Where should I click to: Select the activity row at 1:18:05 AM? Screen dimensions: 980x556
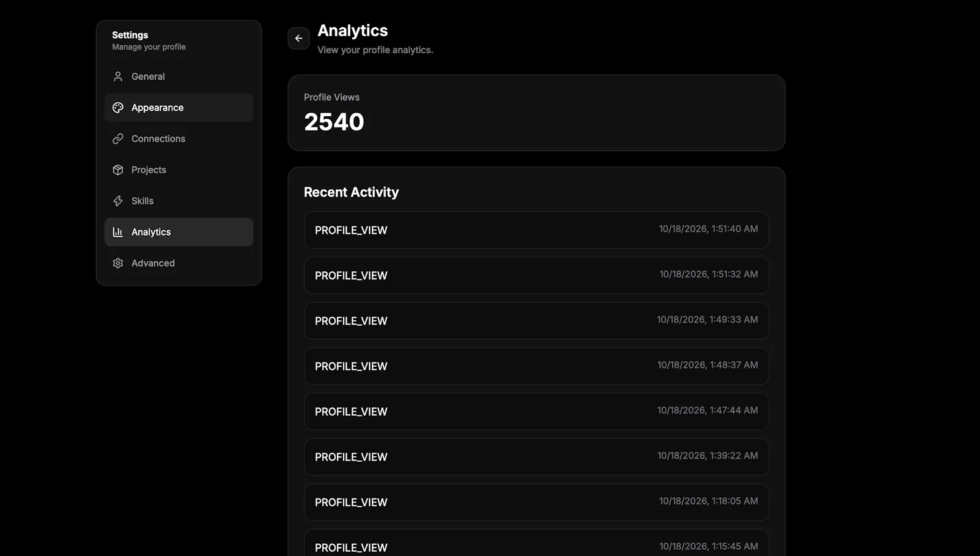(537, 502)
